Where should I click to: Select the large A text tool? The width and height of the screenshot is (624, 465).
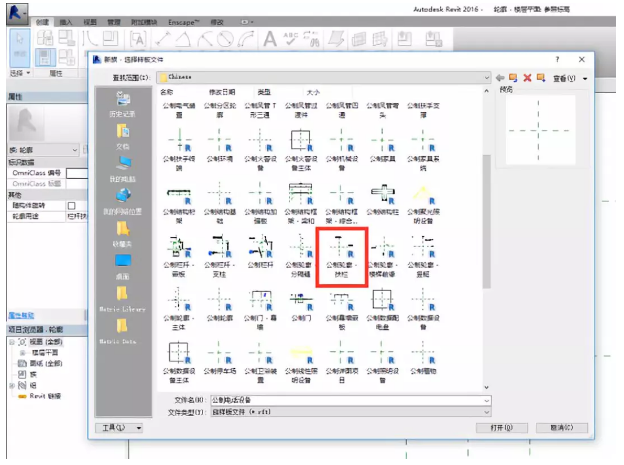[x=270, y=39]
